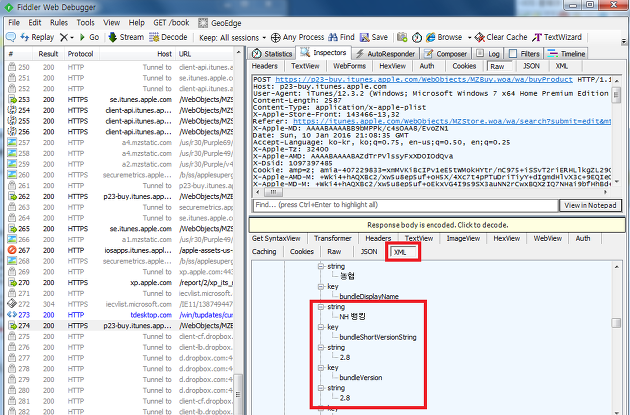Select the response Caching tab
The height and width of the screenshot is (415, 630).
coord(264,251)
